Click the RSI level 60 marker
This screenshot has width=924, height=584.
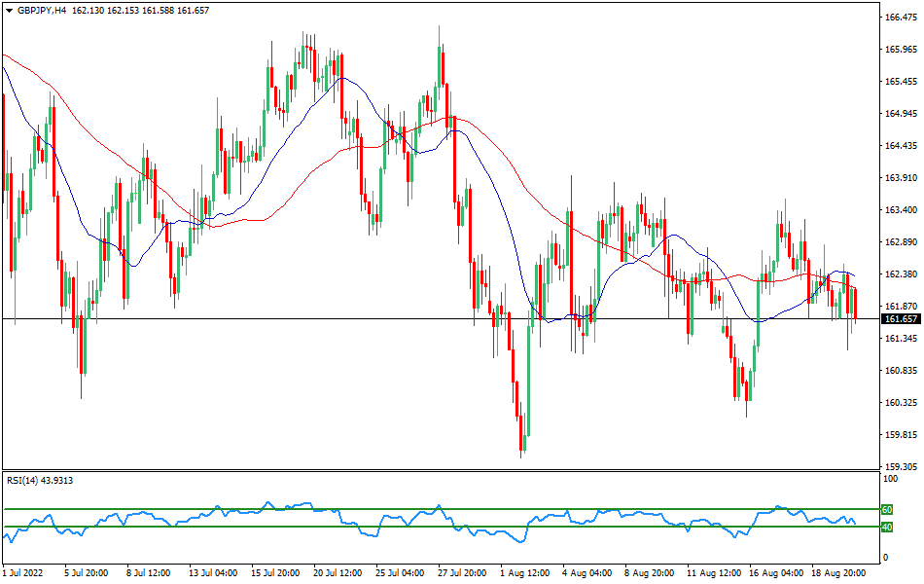(x=886, y=508)
